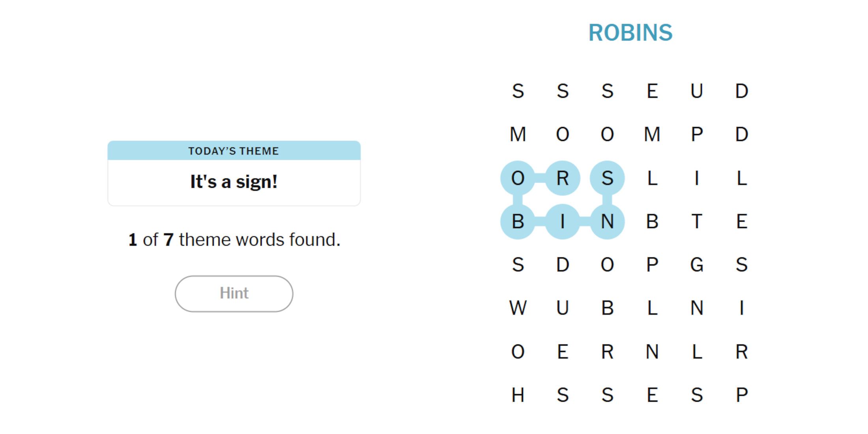Click the Hint button
The width and height of the screenshot is (868, 434).
click(x=234, y=294)
